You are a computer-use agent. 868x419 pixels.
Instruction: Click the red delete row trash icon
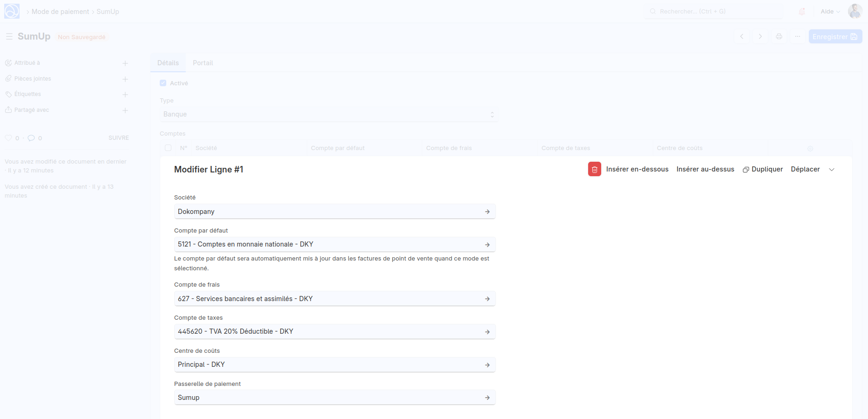[x=594, y=169]
